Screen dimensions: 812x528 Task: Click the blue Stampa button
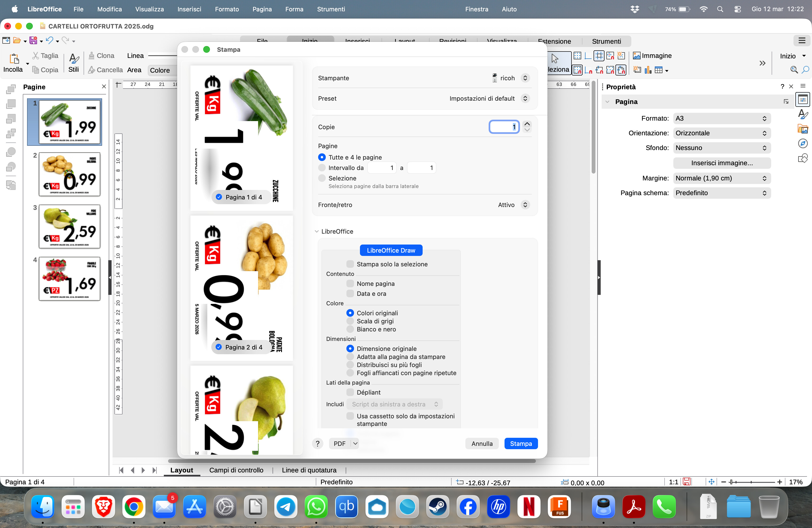point(521,443)
